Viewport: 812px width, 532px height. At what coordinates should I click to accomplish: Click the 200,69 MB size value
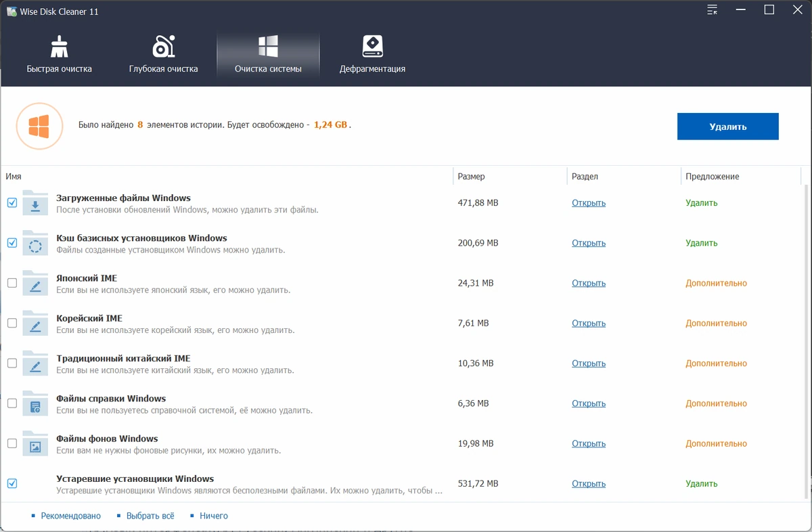(478, 243)
